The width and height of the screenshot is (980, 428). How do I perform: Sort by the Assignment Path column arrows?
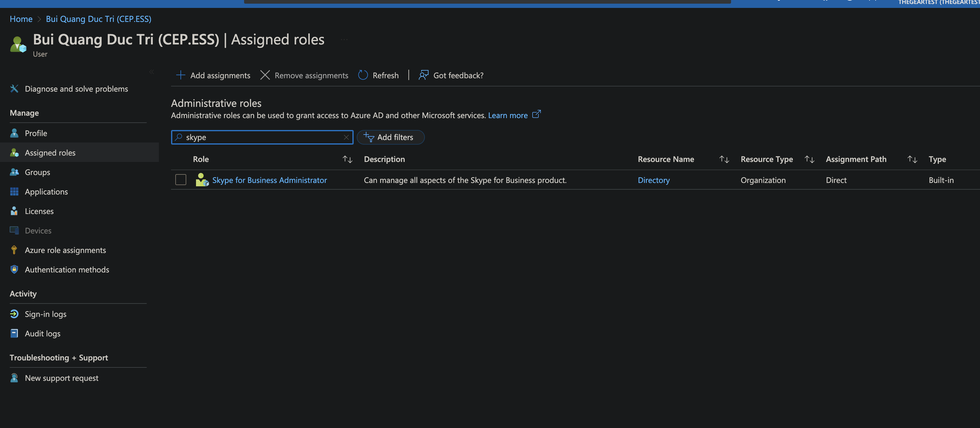(x=912, y=159)
